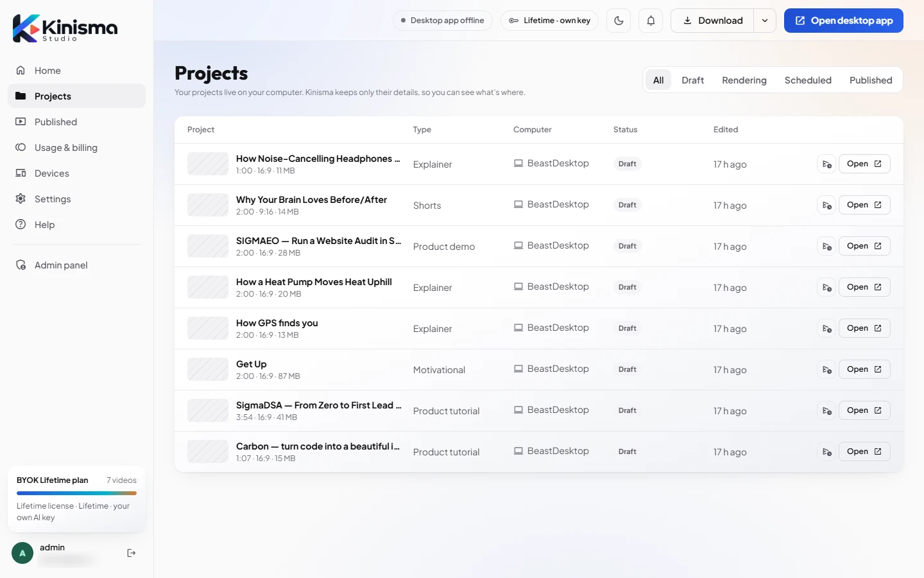Reveal folder for How Noise-Cancelling Headphones project

(827, 164)
